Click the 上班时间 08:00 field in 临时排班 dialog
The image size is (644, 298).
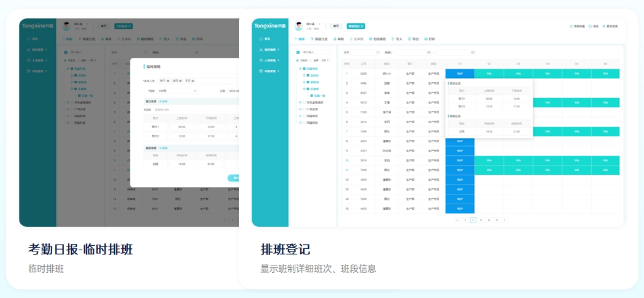[182, 127]
